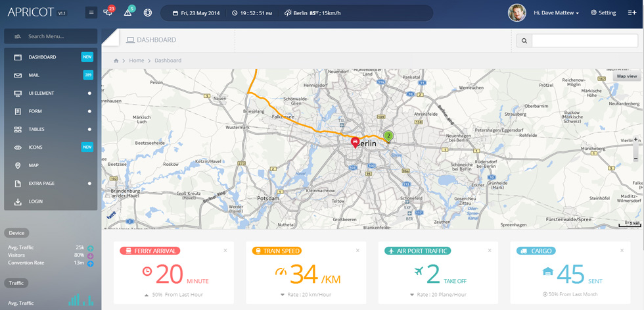This screenshot has height=310, width=644.
Task: Expand Form menu
Action: coord(51,111)
